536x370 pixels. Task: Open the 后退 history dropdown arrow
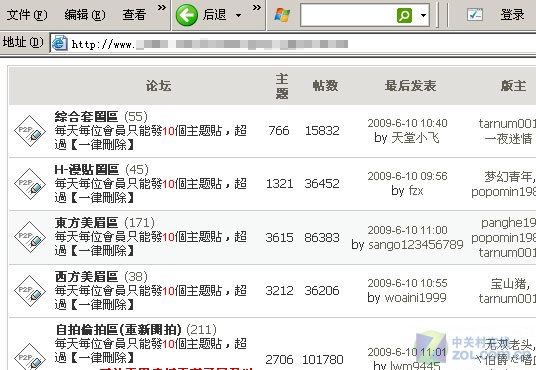tap(239, 15)
